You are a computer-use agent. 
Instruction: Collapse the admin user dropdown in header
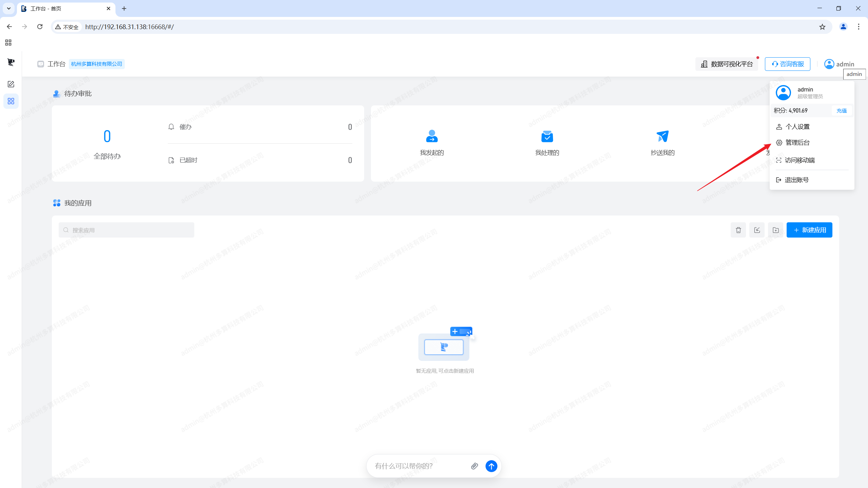tap(839, 64)
